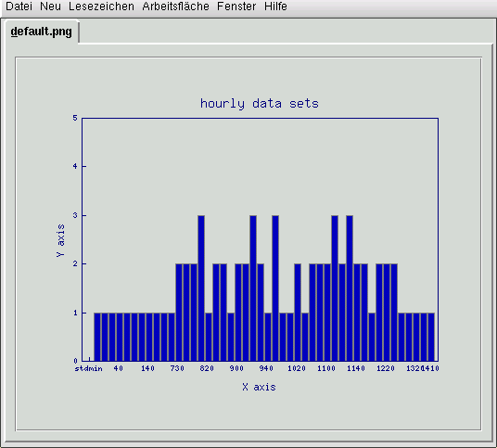Open the Neu menu
The height and width of the screenshot is (448, 497).
[50, 6]
